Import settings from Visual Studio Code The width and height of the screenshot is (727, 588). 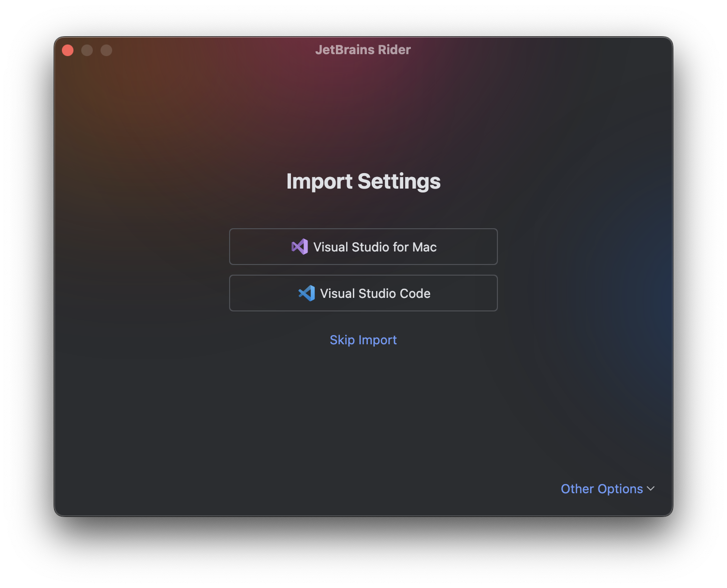point(363,293)
